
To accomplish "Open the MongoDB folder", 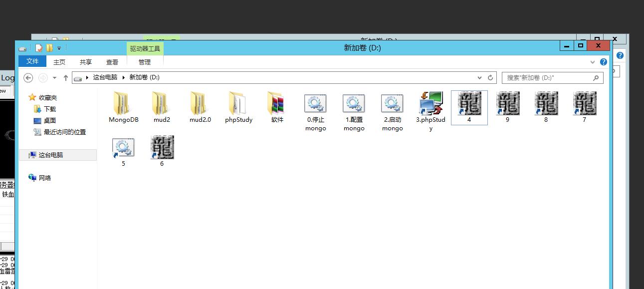I will coord(123,104).
